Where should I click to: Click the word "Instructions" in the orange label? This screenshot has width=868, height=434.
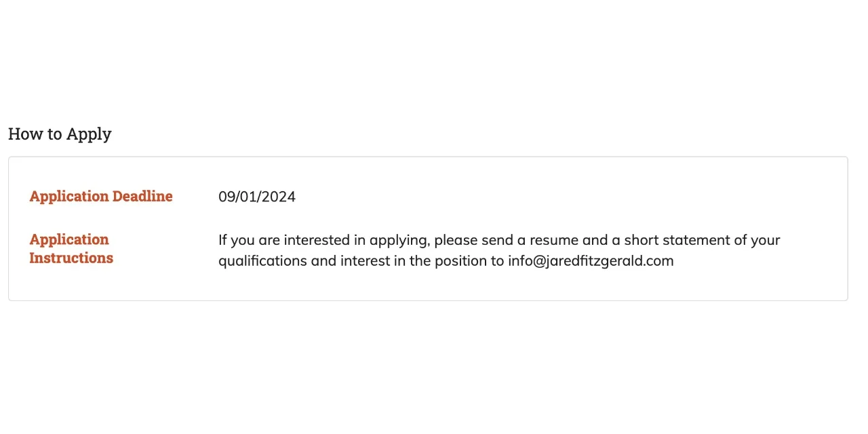[x=71, y=258]
